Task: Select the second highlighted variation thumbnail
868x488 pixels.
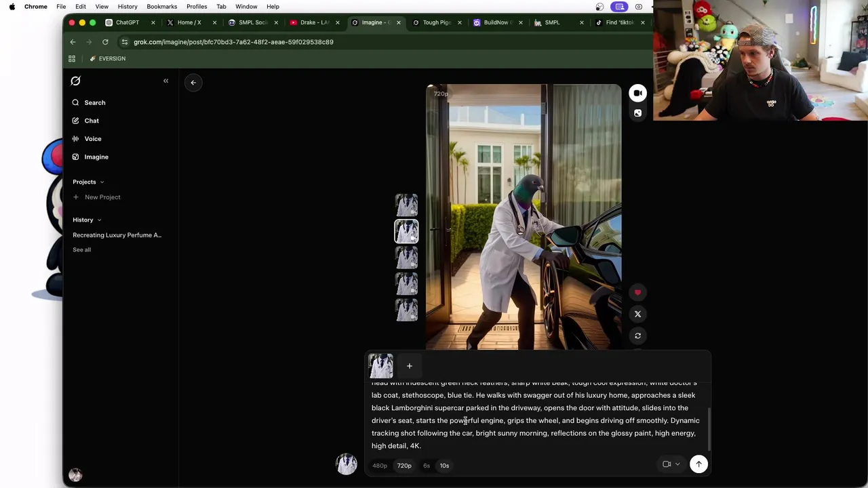Action: pyautogui.click(x=407, y=231)
